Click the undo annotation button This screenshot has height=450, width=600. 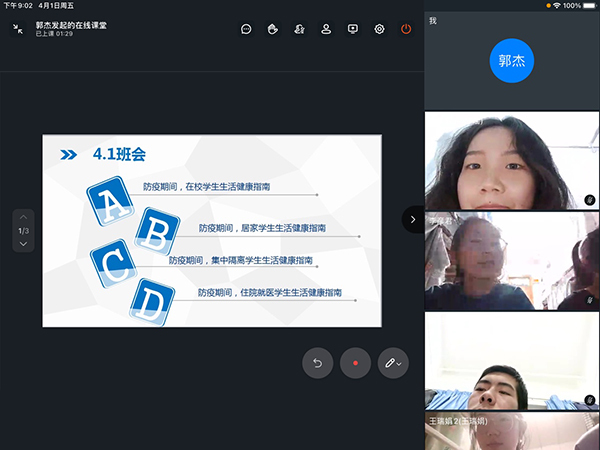318,363
